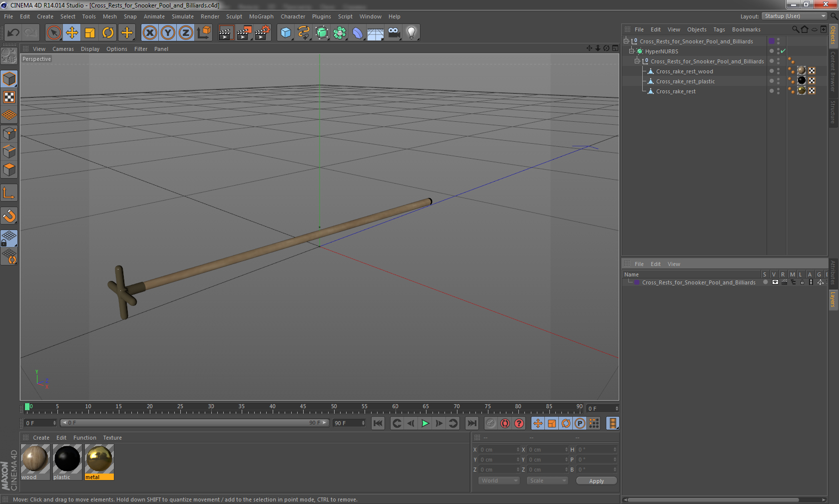
Task: Click the X position input field
Action: tap(499, 450)
